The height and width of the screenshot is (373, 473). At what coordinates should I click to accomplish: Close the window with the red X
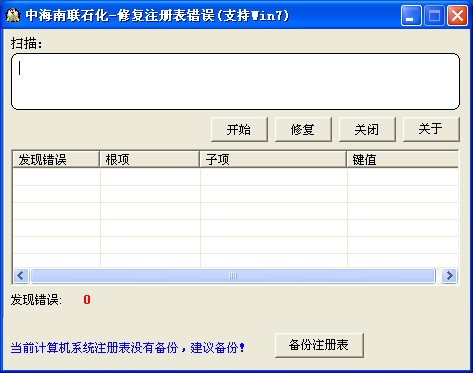pyautogui.click(x=457, y=15)
